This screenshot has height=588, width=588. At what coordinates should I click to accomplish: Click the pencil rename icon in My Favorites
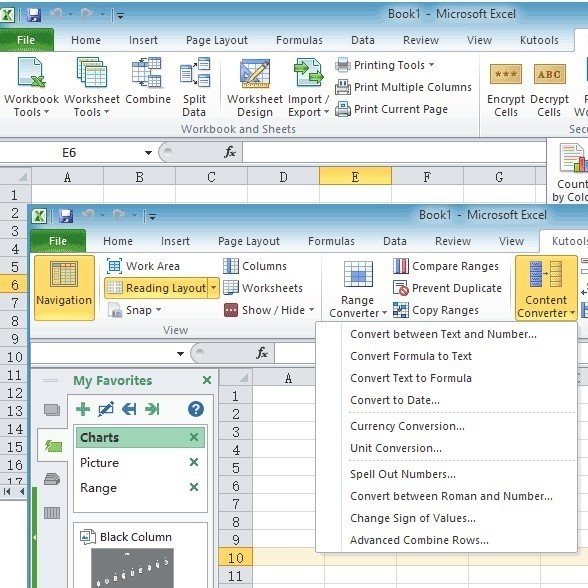click(x=106, y=409)
